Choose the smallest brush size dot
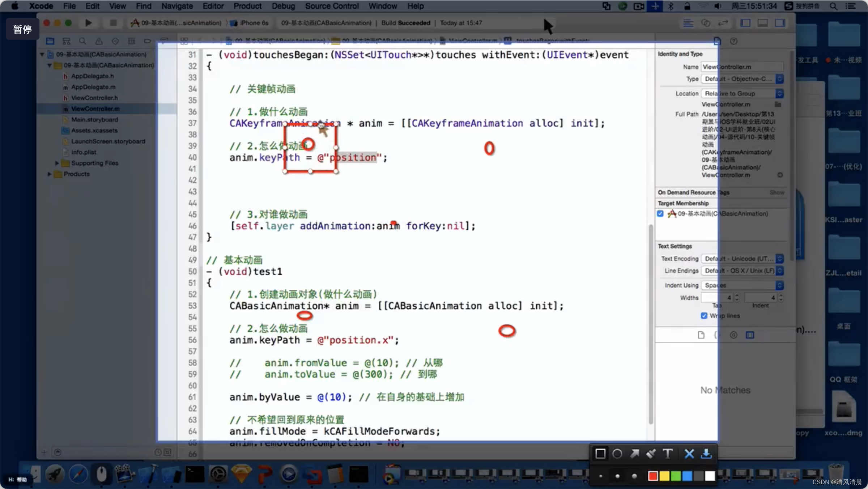The height and width of the screenshot is (489, 868). point(601,476)
